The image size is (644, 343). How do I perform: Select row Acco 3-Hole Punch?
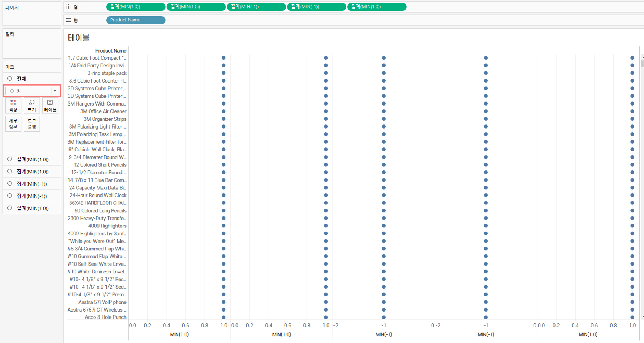click(105, 317)
